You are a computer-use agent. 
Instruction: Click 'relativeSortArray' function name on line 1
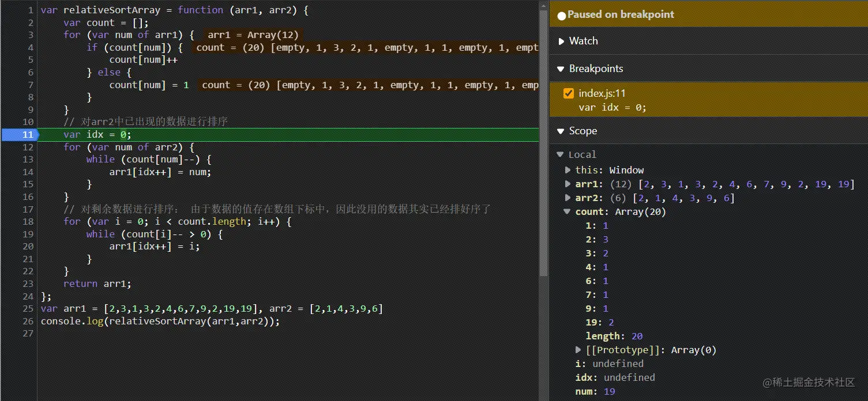tap(112, 10)
